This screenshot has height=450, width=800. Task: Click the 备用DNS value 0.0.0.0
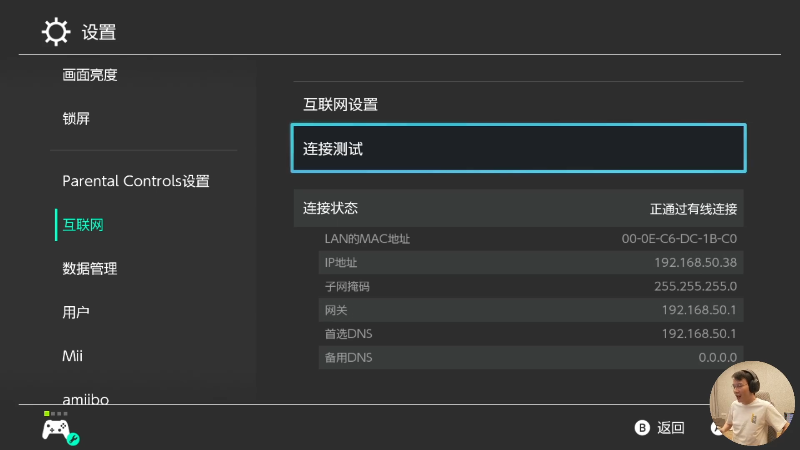click(717, 358)
